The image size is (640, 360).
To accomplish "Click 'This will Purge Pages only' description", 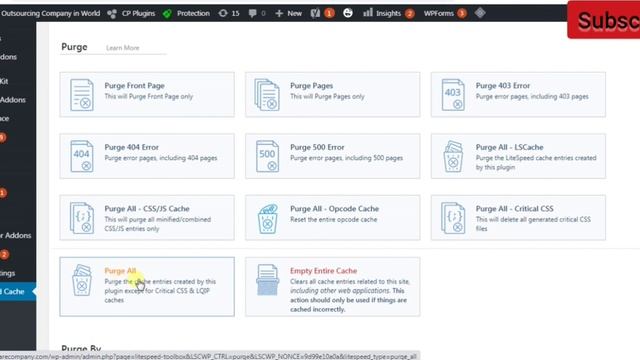I will 327,96.
